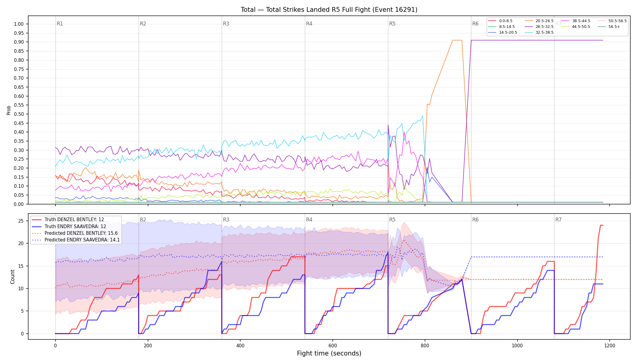Click the R2 round marker in the Prob chart
This screenshot has width=637, height=364.
pyautogui.click(x=143, y=24)
